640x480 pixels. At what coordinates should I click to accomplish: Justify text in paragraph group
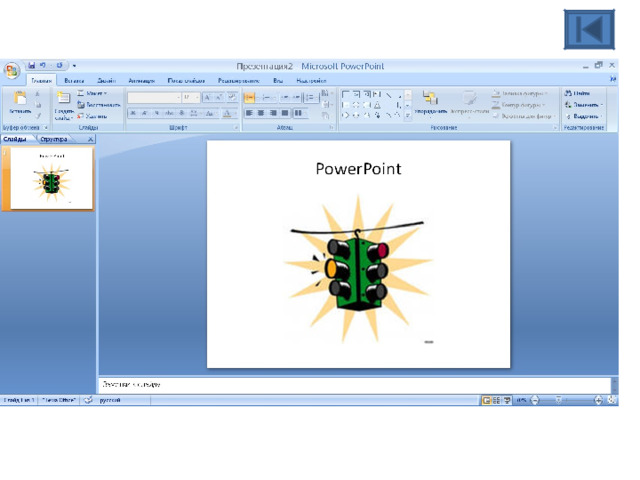click(x=285, y=113)
